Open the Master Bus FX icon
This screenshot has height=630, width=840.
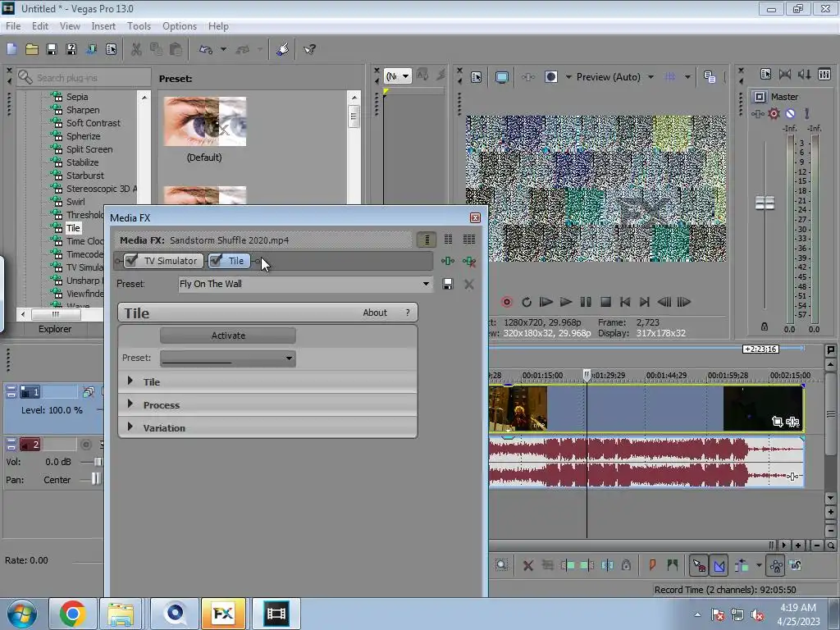(x=757, y=113)
